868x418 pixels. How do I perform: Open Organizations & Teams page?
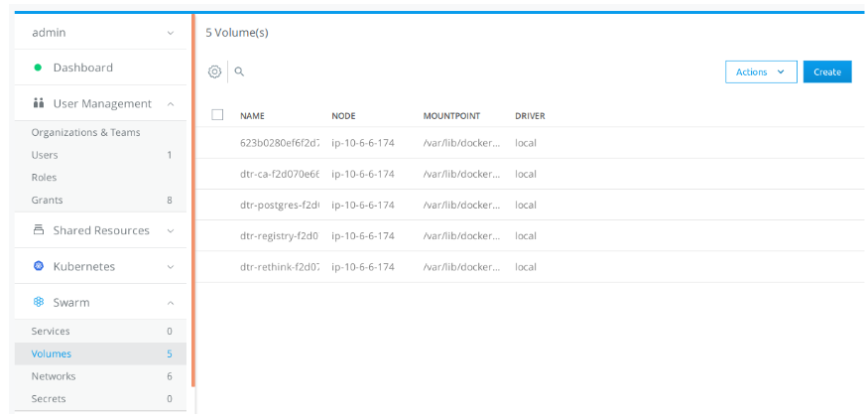tap(85, 132)
